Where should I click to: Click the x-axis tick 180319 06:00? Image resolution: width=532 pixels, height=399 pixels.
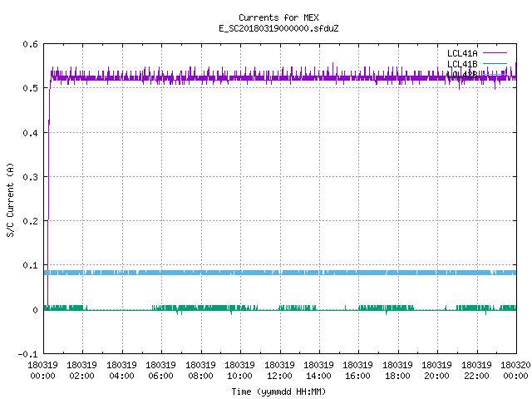[x=160, y=371]
